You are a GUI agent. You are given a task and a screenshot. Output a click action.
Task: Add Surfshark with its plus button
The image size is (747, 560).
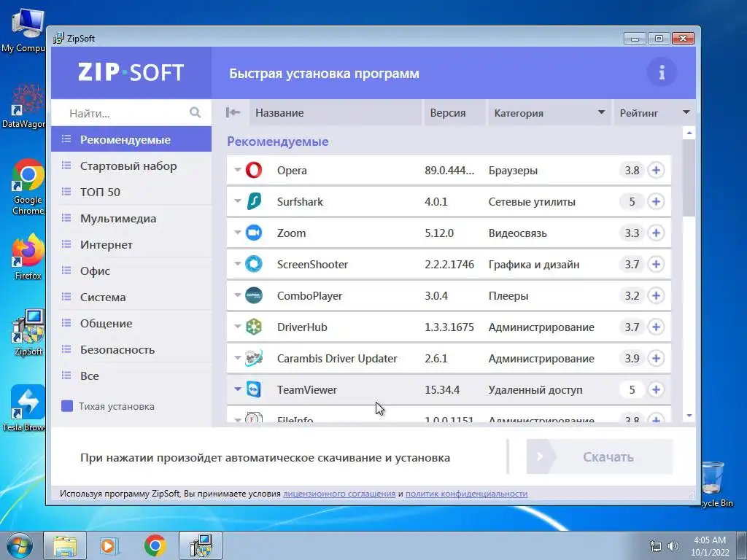(x=656, y=201)
